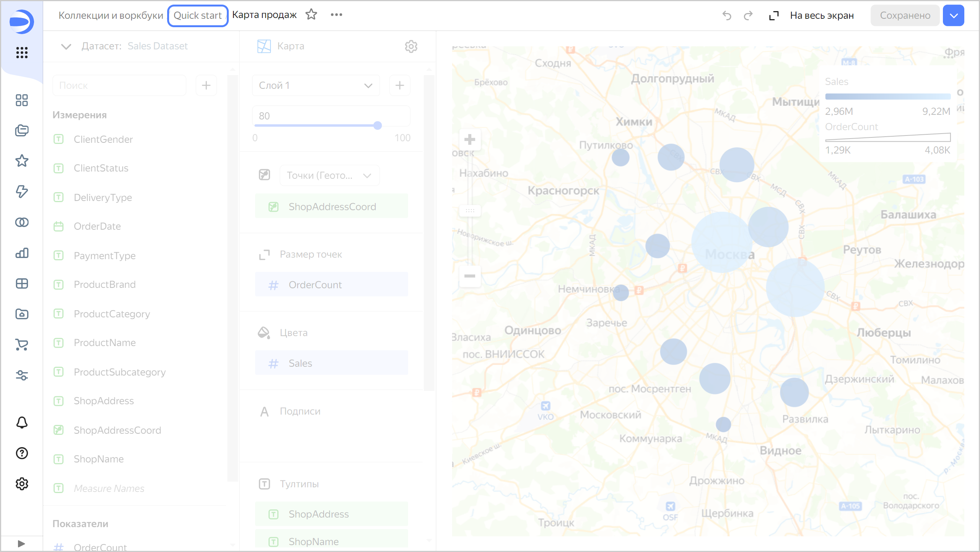Click the favorite star icon next to Карта продаж
Screen dimensions: 980x552
pyautogui.click(x=311, y=15)
